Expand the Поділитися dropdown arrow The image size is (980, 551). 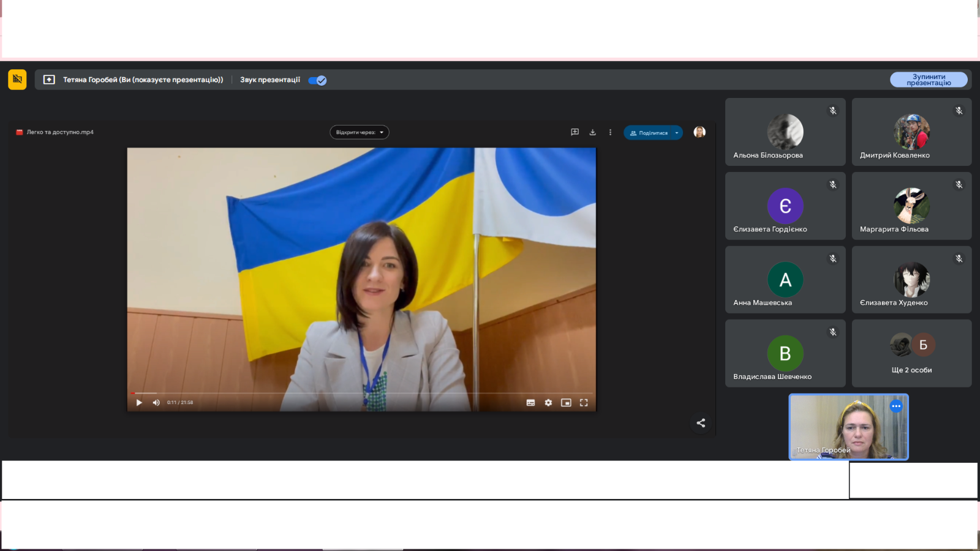coord(676,132)
